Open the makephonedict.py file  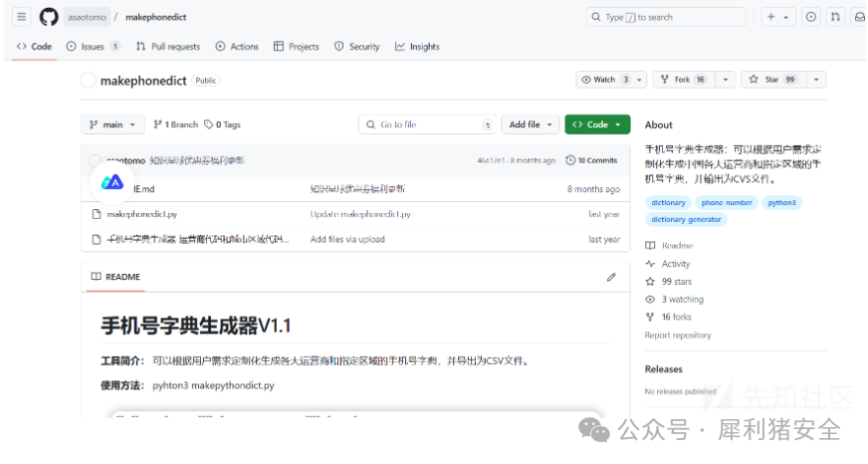[x=141, y=214]
